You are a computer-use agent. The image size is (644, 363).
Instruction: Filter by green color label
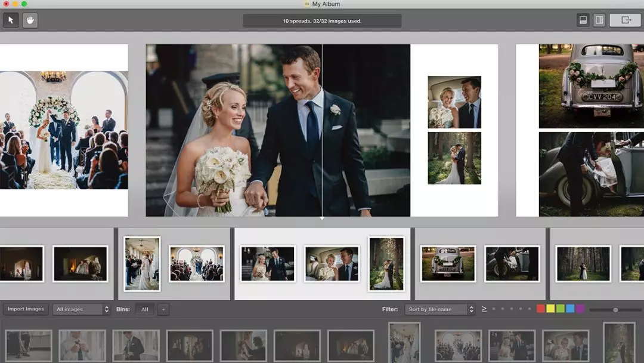click(561, 309)
